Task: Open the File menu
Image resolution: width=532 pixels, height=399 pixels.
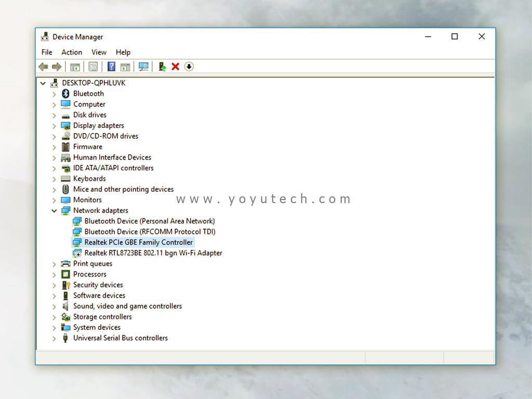Action: point(47,52)
